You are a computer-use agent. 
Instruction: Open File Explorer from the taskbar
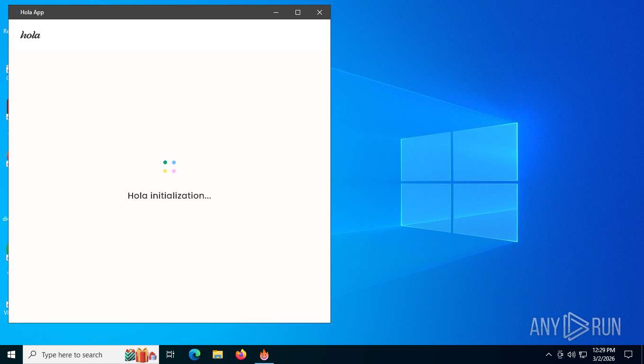(x=217, y=355)
